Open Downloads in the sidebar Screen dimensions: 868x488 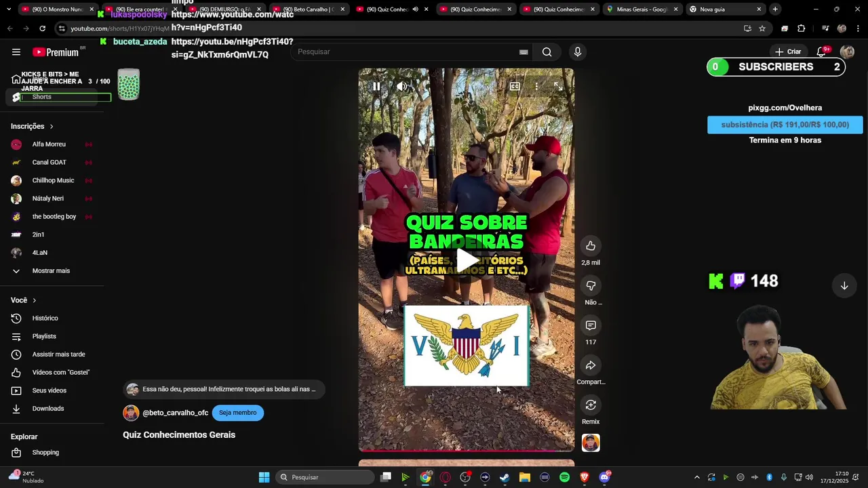52,409
